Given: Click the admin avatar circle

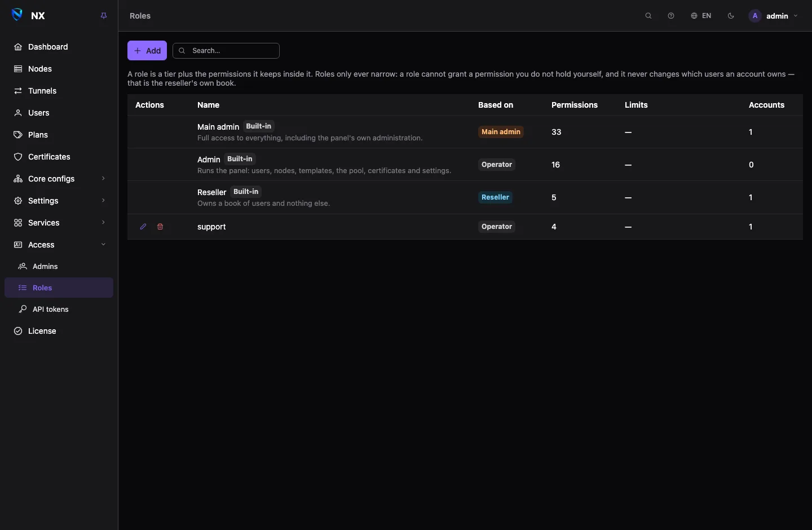Looking at the screenshot, I should pos(755,16).
